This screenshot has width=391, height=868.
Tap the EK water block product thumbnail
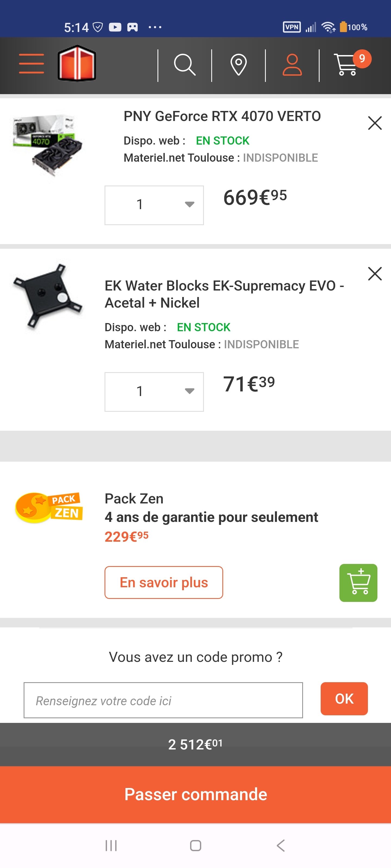pyautogui.click(x=47, y=296)
